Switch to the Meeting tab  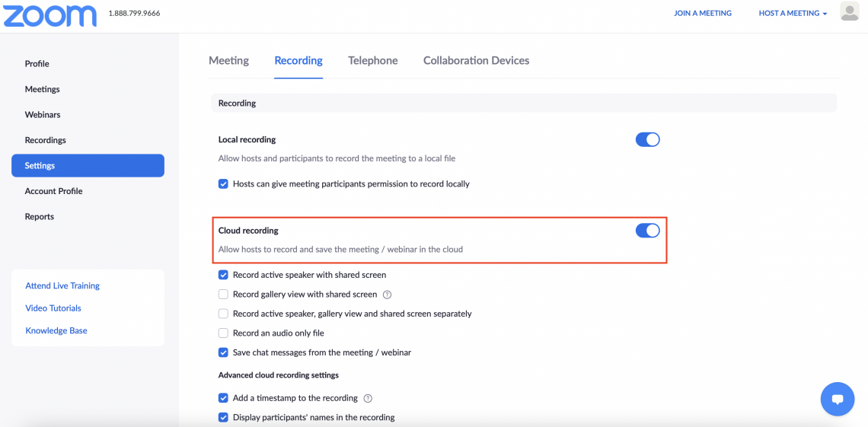click(x=228, y=60)
